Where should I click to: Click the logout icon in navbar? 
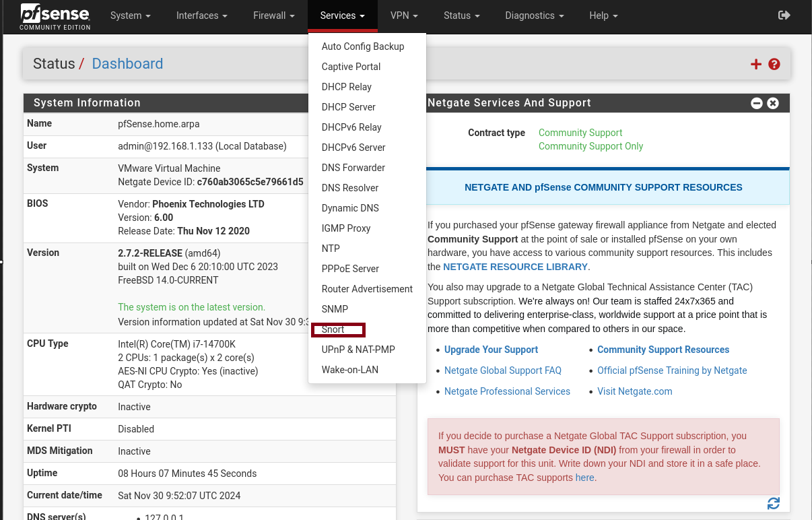click(x=784, y=15)
